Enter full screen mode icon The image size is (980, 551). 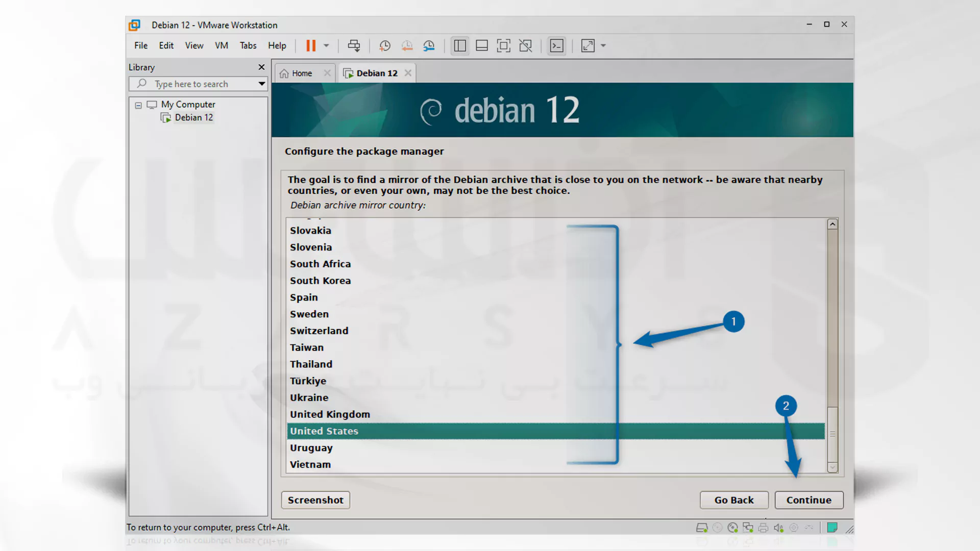[504, 46]
